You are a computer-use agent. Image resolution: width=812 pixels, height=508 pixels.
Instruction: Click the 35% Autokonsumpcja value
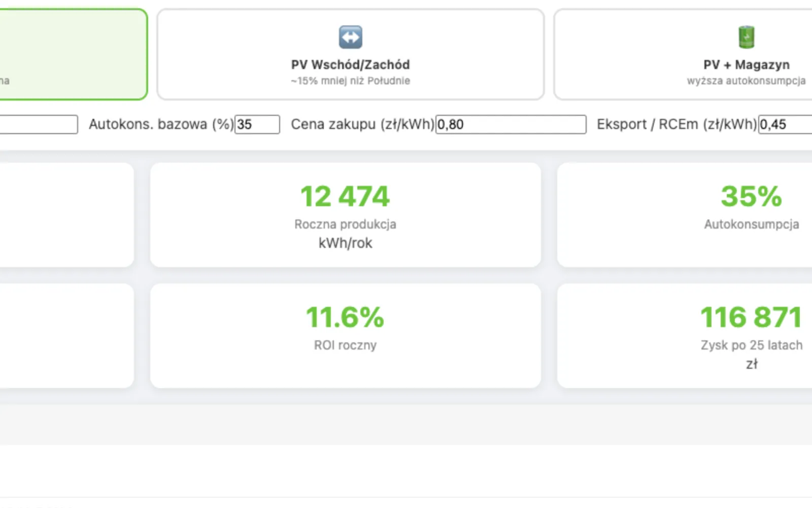pos(752,197)
